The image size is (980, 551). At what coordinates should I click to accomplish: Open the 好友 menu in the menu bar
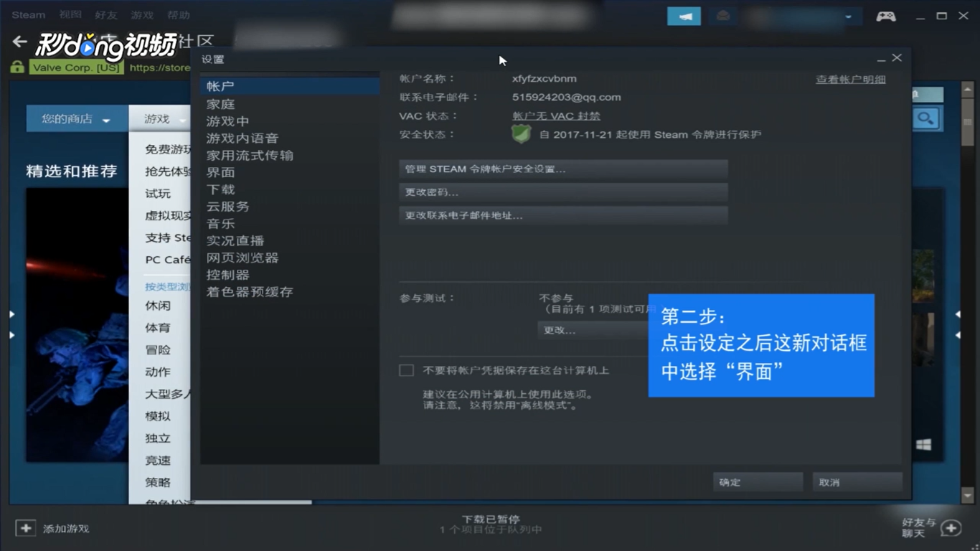pyautogui.click(x=105, y=14)
